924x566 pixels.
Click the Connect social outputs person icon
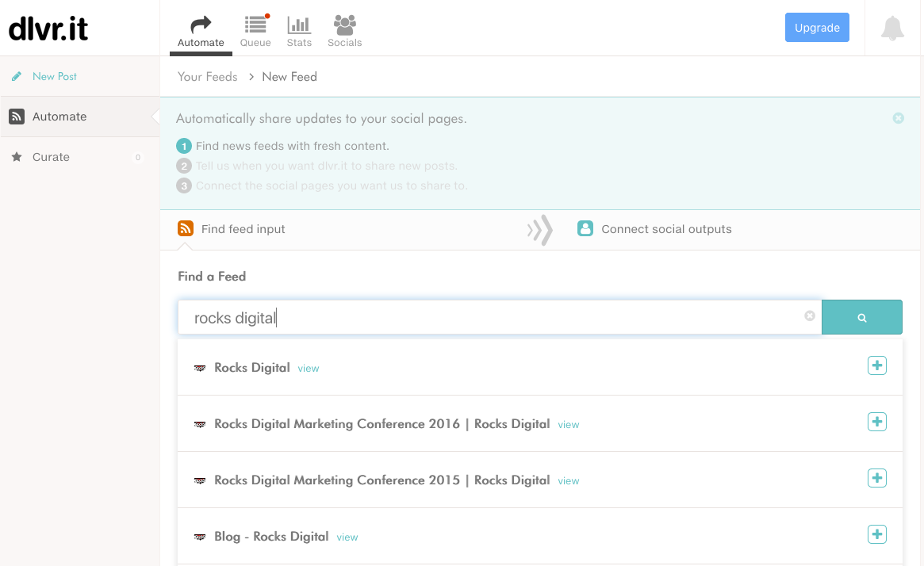point(585,228)
